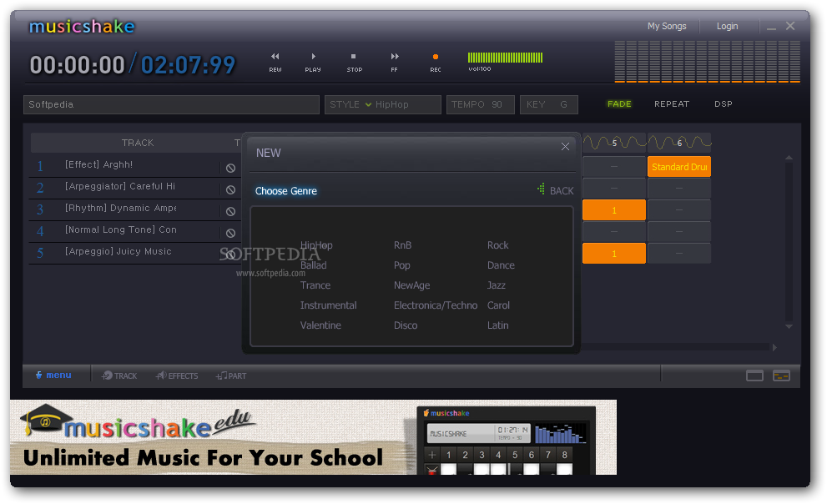Mute track 4 Normal Long Tone
The height and width of the screenshot is (504, 827).
point(230,233)
